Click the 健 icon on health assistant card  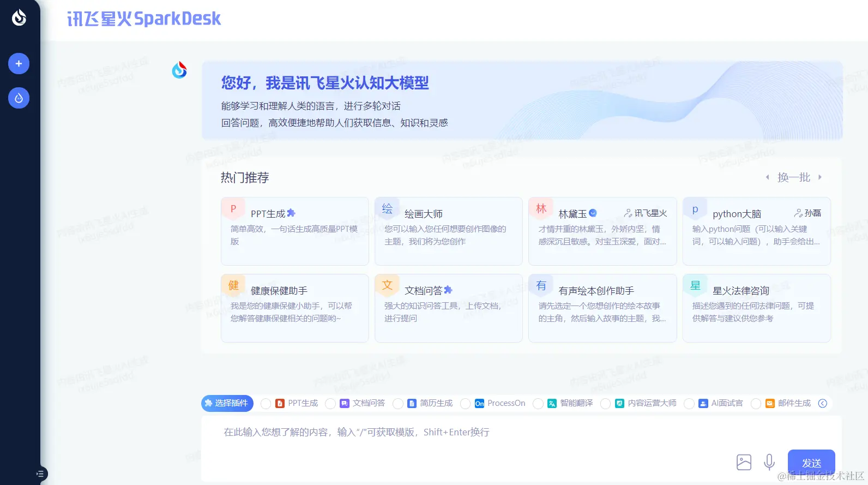tap(233, 286)
